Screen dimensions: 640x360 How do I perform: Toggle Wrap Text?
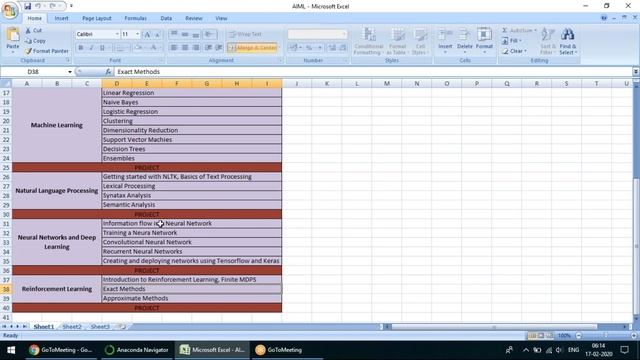(x=245, y=34)
